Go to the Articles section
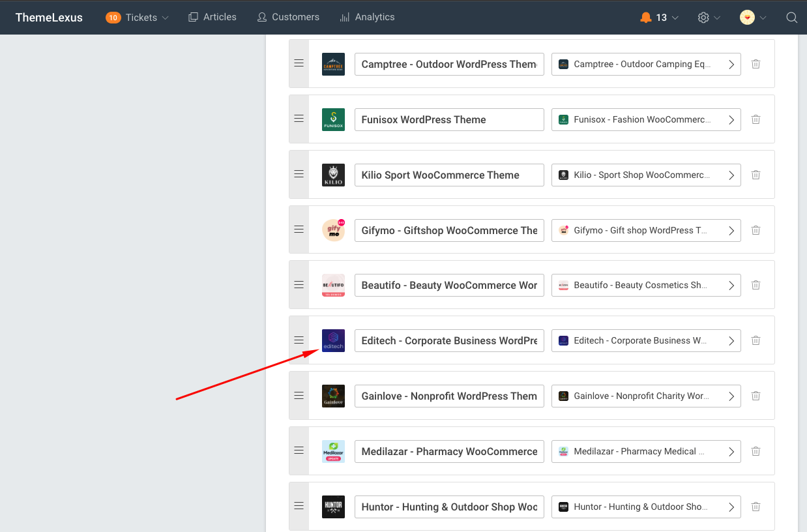 pyautogui.click(x=213, y=18)
